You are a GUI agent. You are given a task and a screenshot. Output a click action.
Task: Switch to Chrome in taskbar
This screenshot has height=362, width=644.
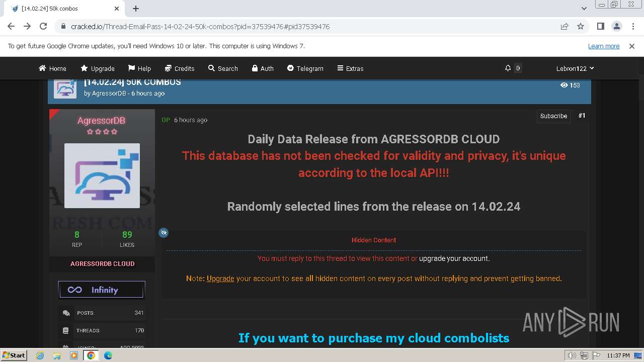click(91, 355)
